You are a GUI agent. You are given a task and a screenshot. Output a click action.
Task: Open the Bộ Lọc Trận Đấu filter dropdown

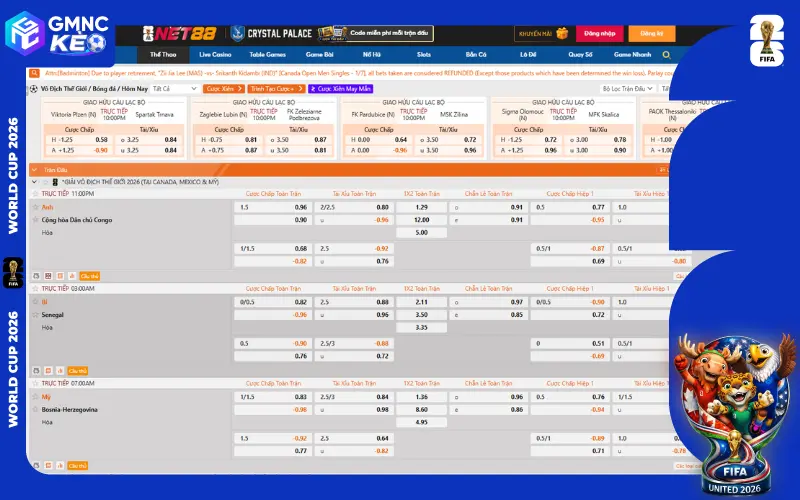pyautogui.click(x=628, y=89)
